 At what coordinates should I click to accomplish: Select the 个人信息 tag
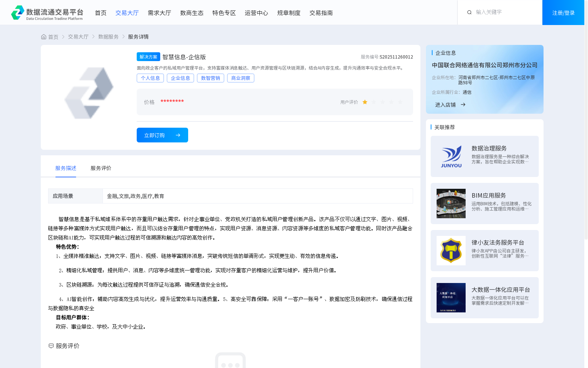[x=150, y=78]
